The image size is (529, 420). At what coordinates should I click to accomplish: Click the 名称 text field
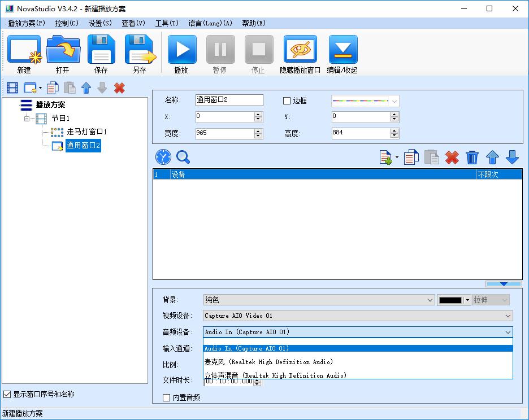coord(229,100)
